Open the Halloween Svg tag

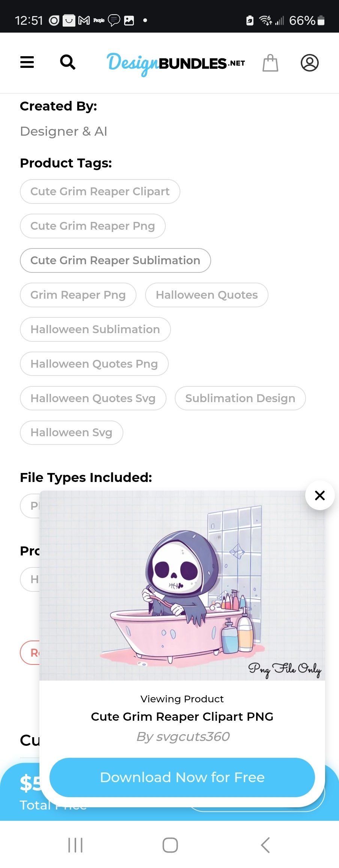[72, 433]
